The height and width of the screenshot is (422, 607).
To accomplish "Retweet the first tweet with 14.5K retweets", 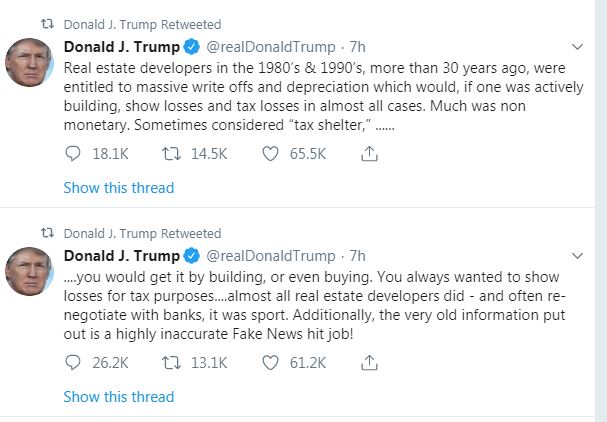I will coord(171,154).
